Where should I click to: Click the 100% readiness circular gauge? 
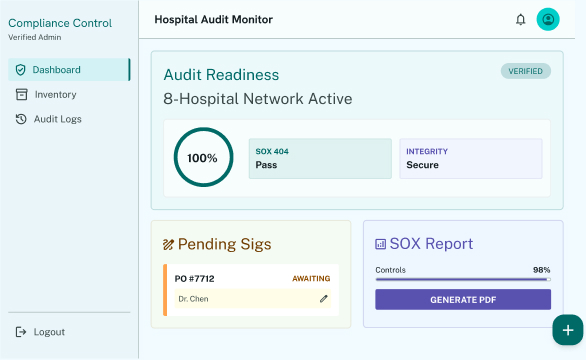click(203, 157)
